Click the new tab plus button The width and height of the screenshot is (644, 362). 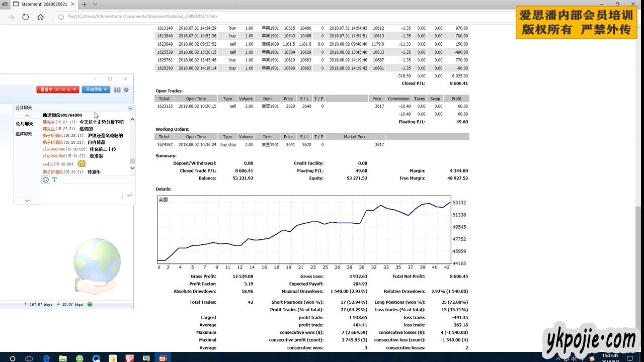coord(84,4)
